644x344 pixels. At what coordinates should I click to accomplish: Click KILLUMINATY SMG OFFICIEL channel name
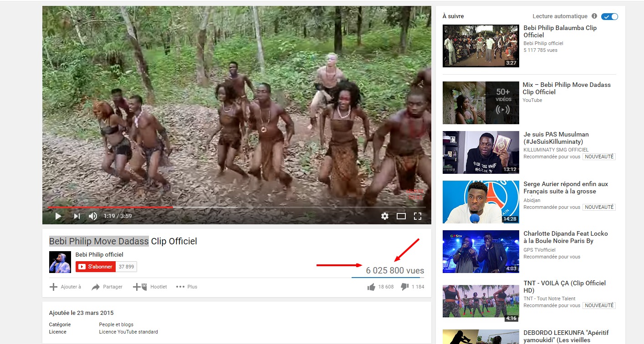pyautogui.click(x=556, y=150)
